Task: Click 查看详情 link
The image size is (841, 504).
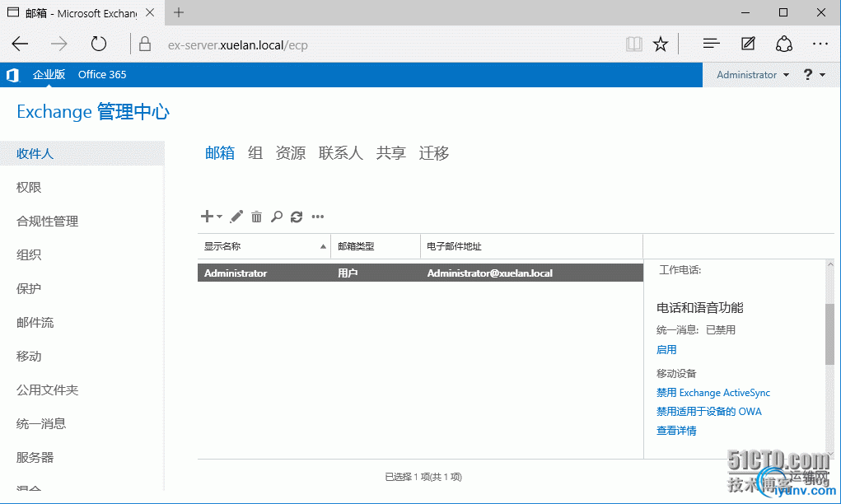Action: (676, 431)
